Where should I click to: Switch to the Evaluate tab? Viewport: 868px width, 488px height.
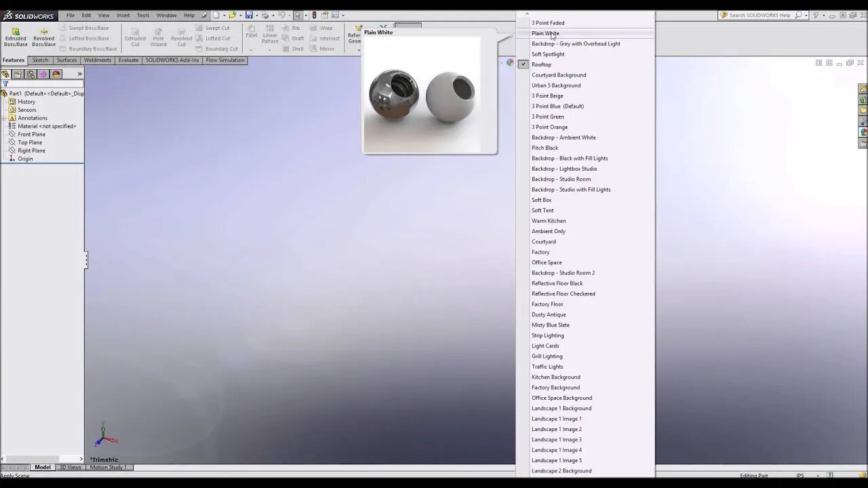128,60
